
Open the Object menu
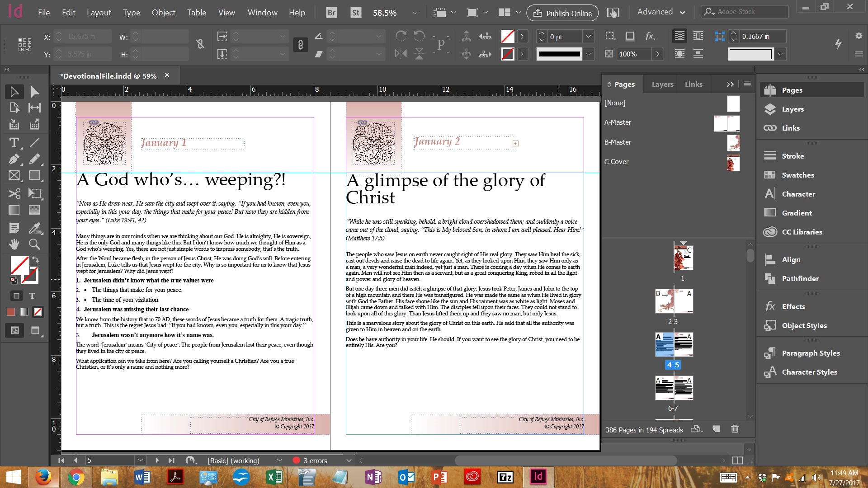tap(163, 13)
